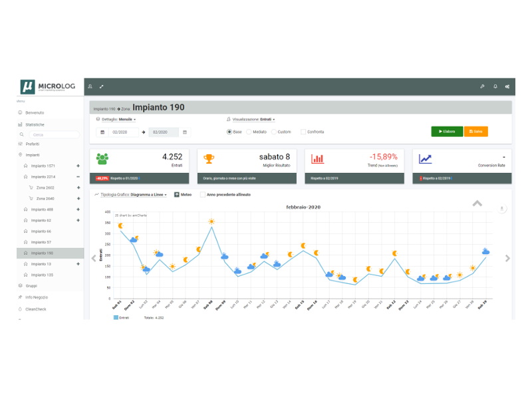Expand Zona 2640 with plus
The image size is (532, 399).
tap(78, 198)
